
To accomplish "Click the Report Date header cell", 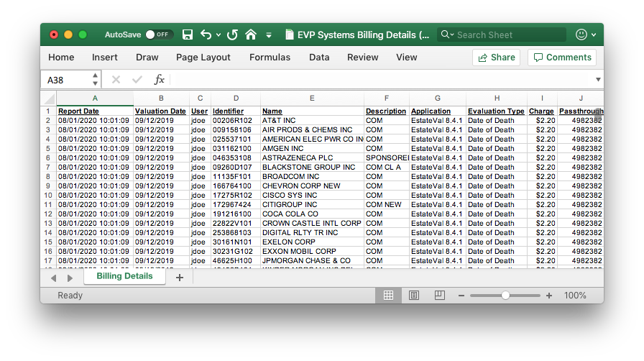I will pyautogui.click(x=95, y=111).
